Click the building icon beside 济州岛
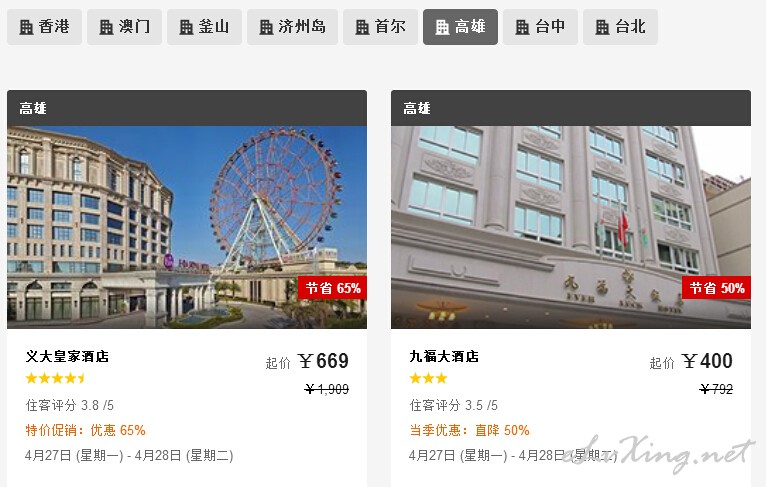The image size is (766, 487). pyautogui.click(x=266, y=27)
